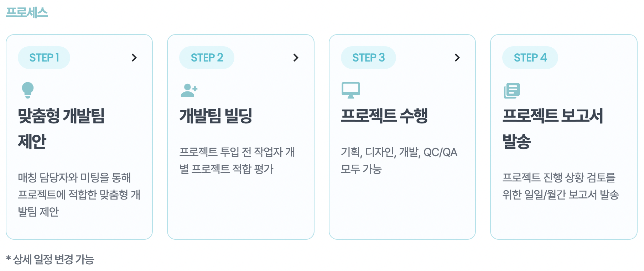The width and height of the screenshot is (644, 271).
Task: Select the STEP 3 badge
Action: pos(368,58)
